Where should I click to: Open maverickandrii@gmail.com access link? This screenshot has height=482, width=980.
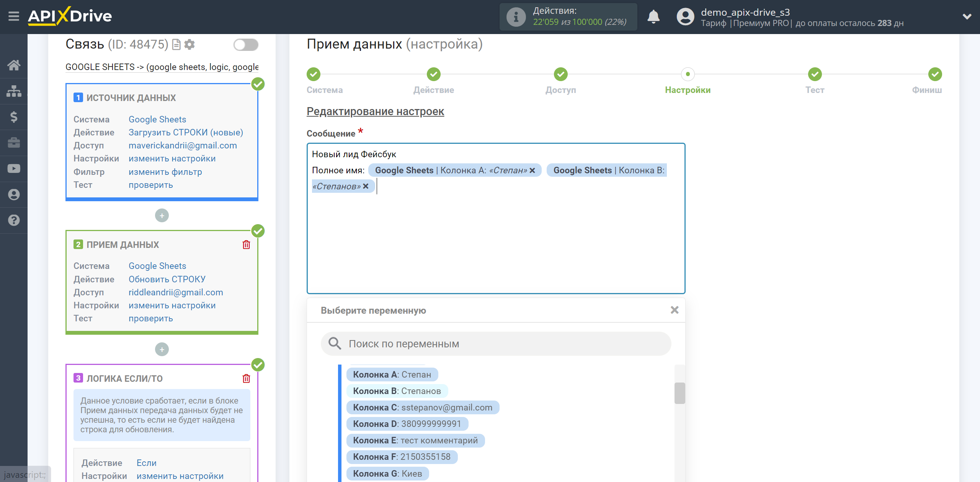[183, 145]
